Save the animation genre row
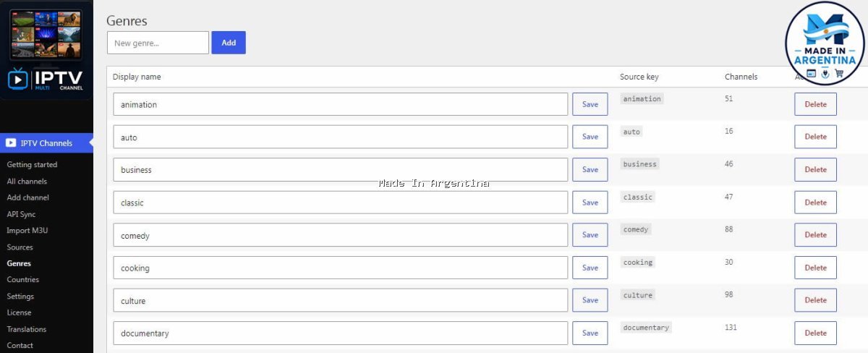 [590, 104]
